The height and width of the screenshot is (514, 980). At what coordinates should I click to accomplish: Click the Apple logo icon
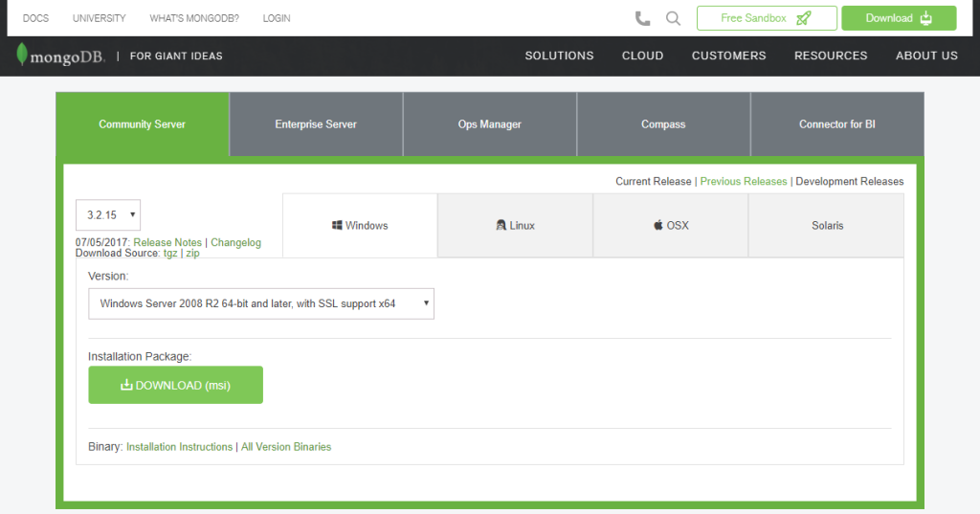click(x=658, y=225)
